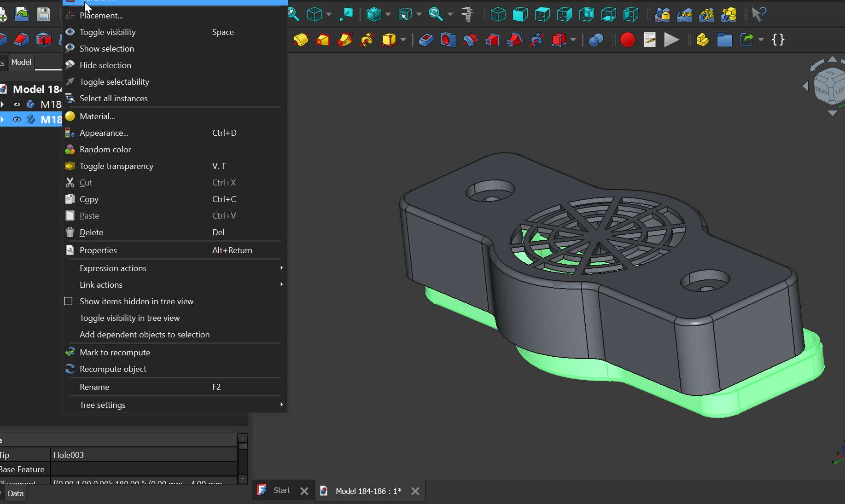Open the draw style dropdown arrow
Viewport: 845px width, 504px height.
388,14
